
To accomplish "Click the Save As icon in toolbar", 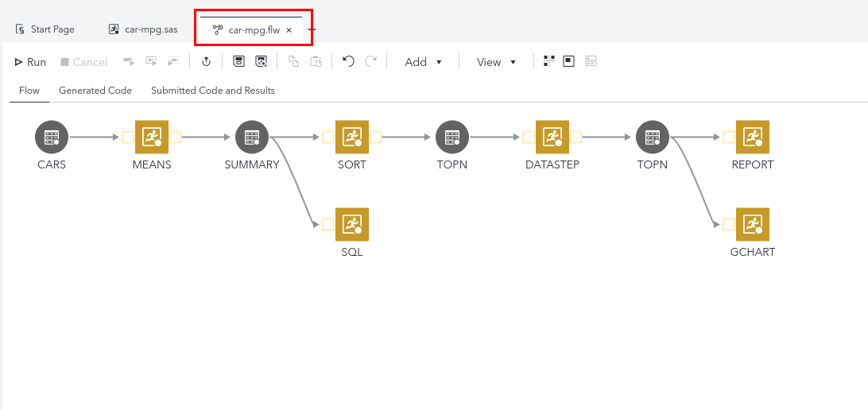I will [261, 62].
